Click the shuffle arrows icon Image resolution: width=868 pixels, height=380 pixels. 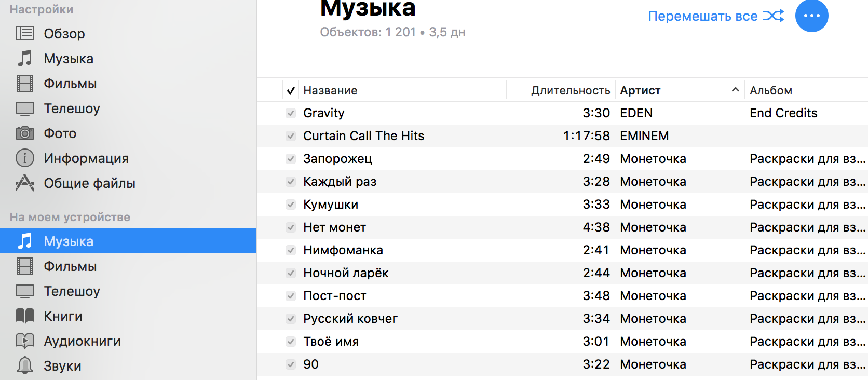click(774, 16)
